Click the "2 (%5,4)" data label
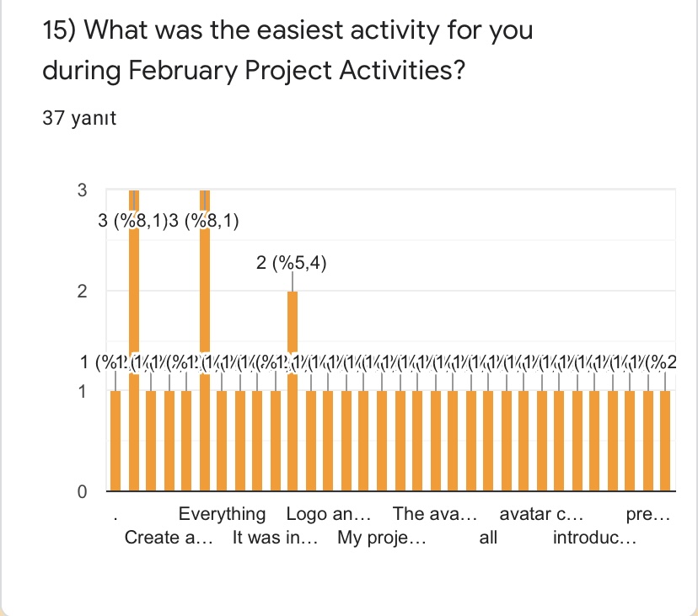The height and width of the screenshot is (616, 698). [x=291, y=264]
